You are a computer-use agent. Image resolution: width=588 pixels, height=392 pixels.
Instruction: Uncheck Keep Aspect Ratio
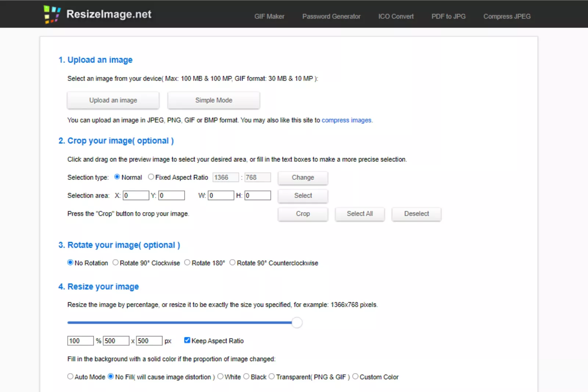coord(187,340)
